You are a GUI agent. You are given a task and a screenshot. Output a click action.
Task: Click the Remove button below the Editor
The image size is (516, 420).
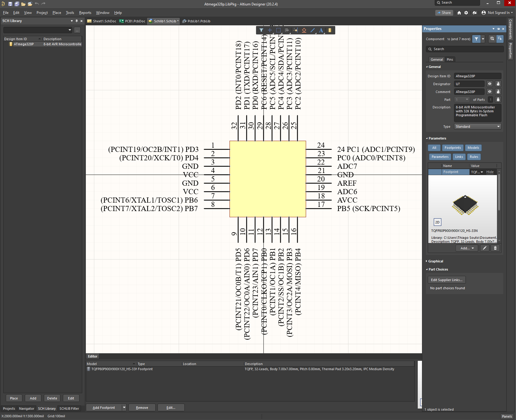pyautogui.click(x=142, y=408)
